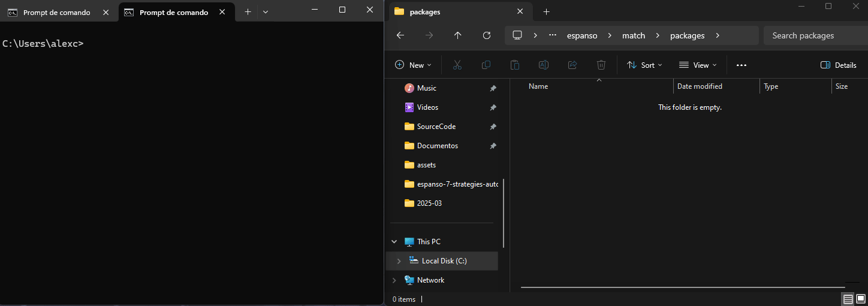Expand the Network tree node
The height and width of the screenshot is (306, 868).
(x=394, y=280)
